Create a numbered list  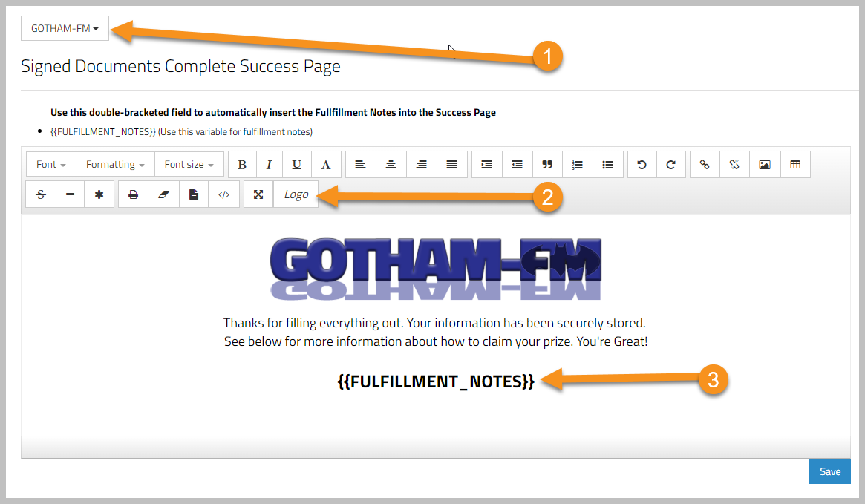[578, 164]
